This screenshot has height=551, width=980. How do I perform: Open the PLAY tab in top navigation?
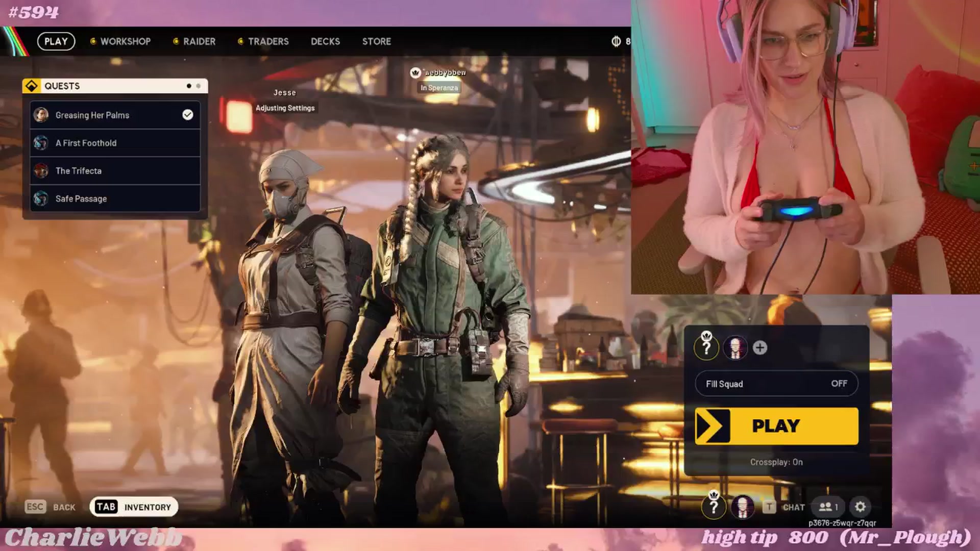point(56,41)
